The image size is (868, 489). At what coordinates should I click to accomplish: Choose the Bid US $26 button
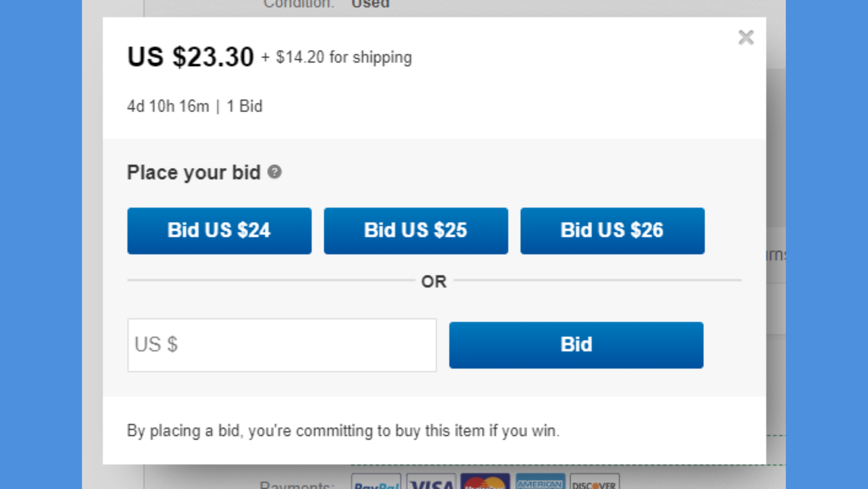tap(612, 231)
